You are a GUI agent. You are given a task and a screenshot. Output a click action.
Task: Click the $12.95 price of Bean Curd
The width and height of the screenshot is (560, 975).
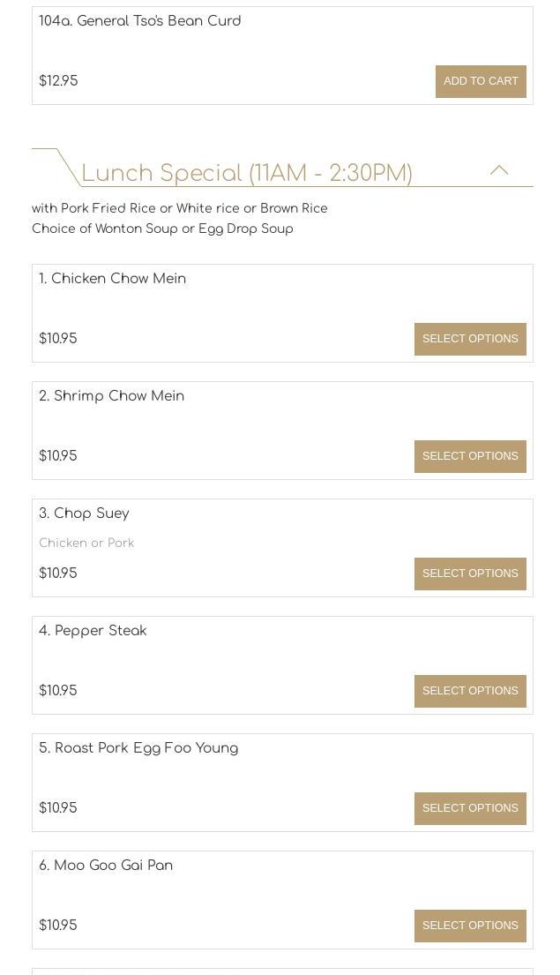(x=58, y=81)
